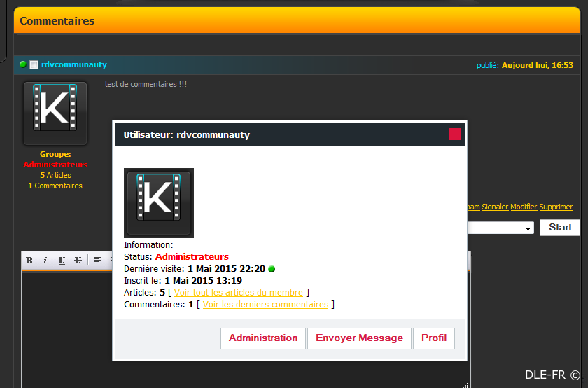Tick the checkbox next to rdvcommunauty comment

tap(34, 65)
